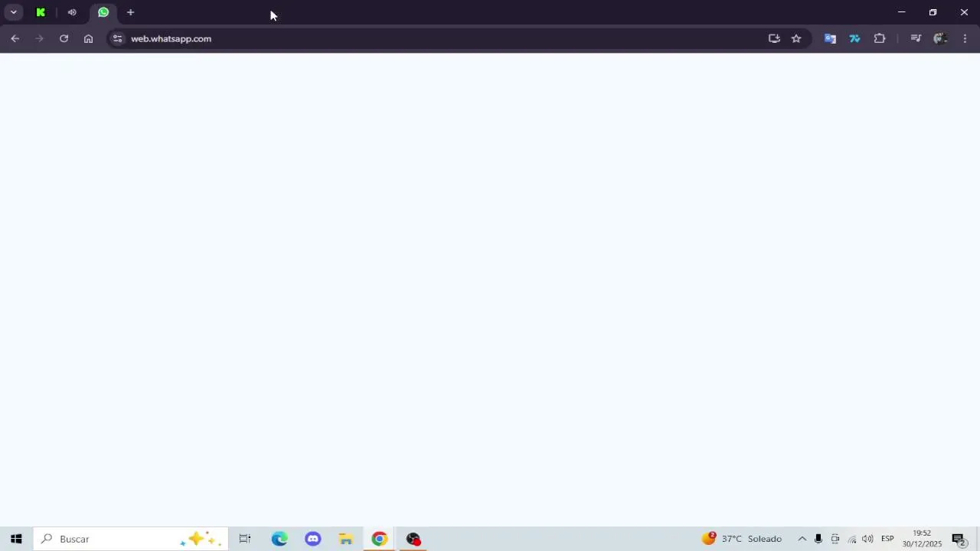Open the Wi-Fi network flyout
The image size is (980, 551).
tap(851, 539)
